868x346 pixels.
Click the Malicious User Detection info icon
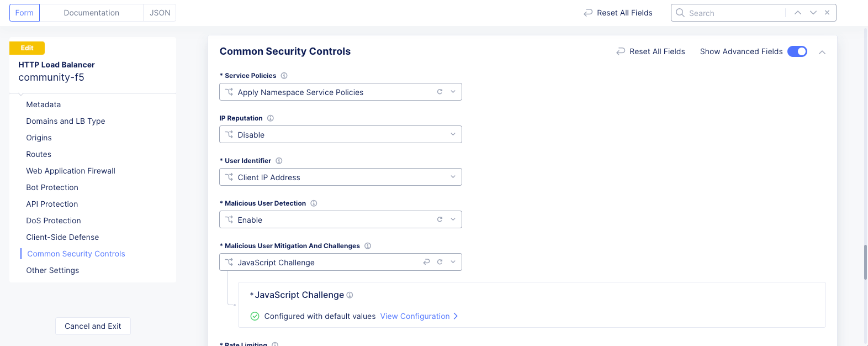314,203
